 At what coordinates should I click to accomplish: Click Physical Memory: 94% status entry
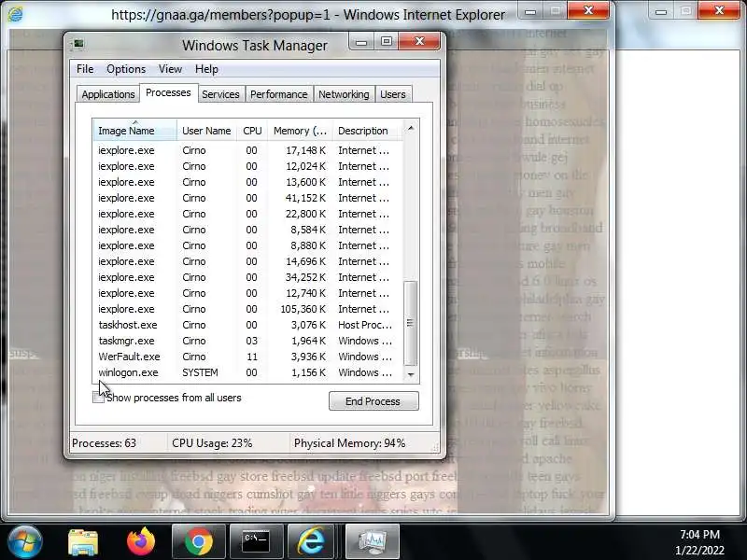(349, 443)
